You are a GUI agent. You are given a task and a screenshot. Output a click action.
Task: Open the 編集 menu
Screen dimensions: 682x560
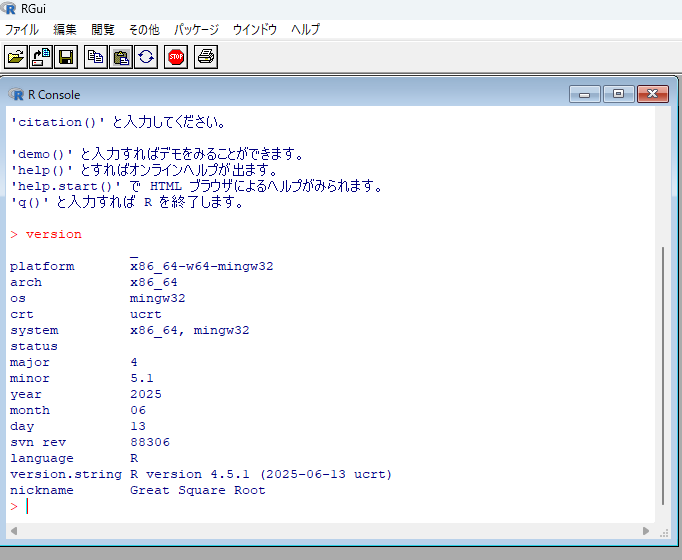pos(64,30)
